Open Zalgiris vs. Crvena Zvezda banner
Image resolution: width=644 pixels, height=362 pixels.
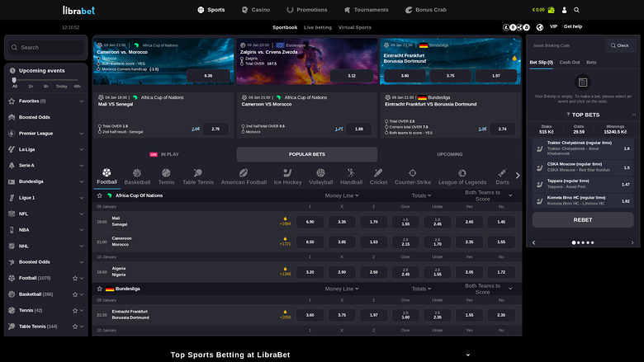(x=307, y=62)
